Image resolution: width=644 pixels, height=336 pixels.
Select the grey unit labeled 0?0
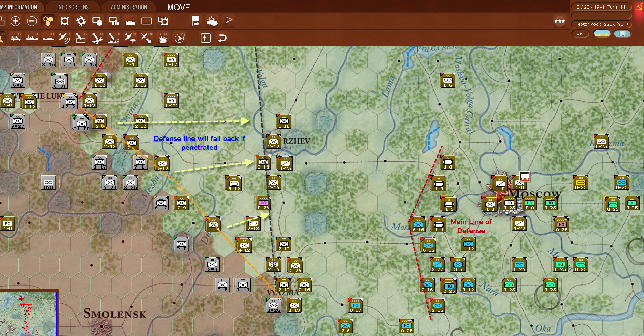pos(48,183)
